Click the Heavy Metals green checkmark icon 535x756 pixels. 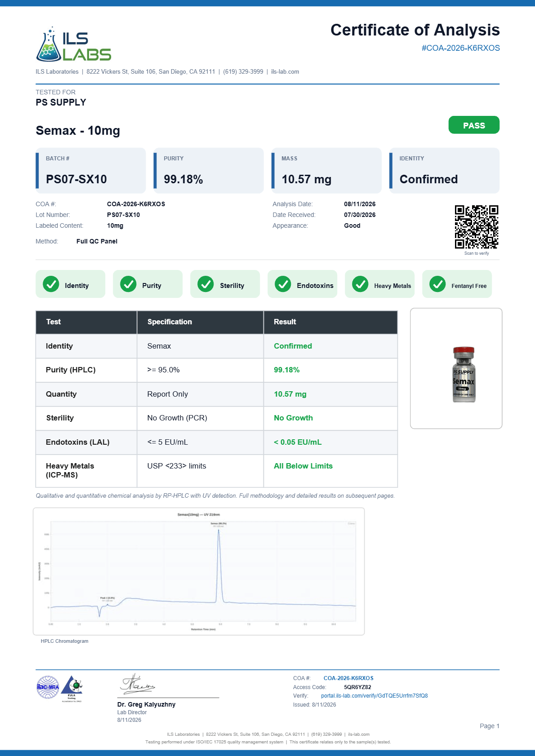pos(360,284)
